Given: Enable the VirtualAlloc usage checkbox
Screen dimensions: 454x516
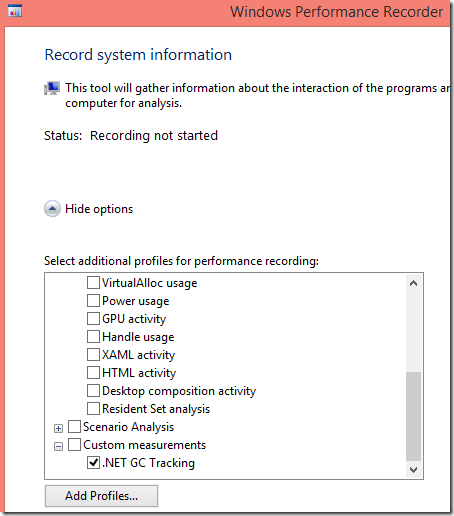Looking at the screenshot, I should (x=93, y=282).
